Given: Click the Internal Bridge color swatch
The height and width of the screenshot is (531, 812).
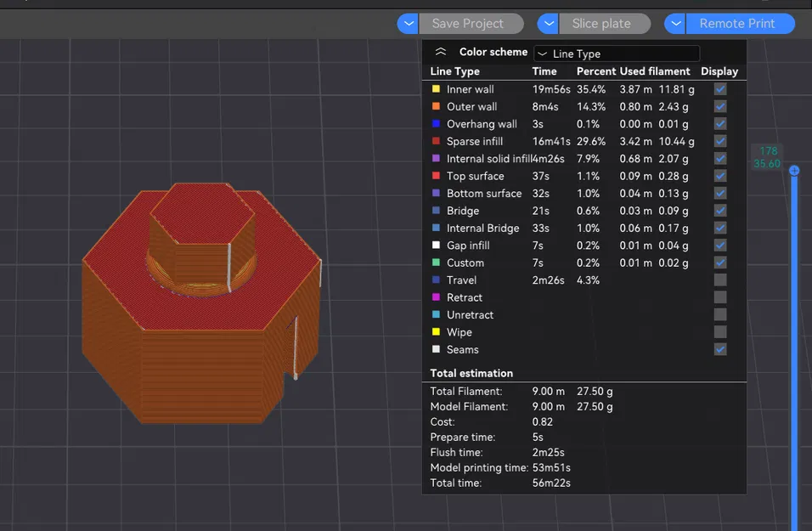Looking at the screenshot, I should [436, 228].
